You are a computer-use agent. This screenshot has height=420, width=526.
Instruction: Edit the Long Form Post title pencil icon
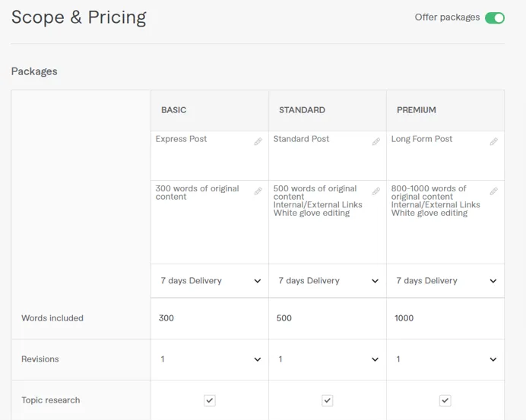pos(494,141)
